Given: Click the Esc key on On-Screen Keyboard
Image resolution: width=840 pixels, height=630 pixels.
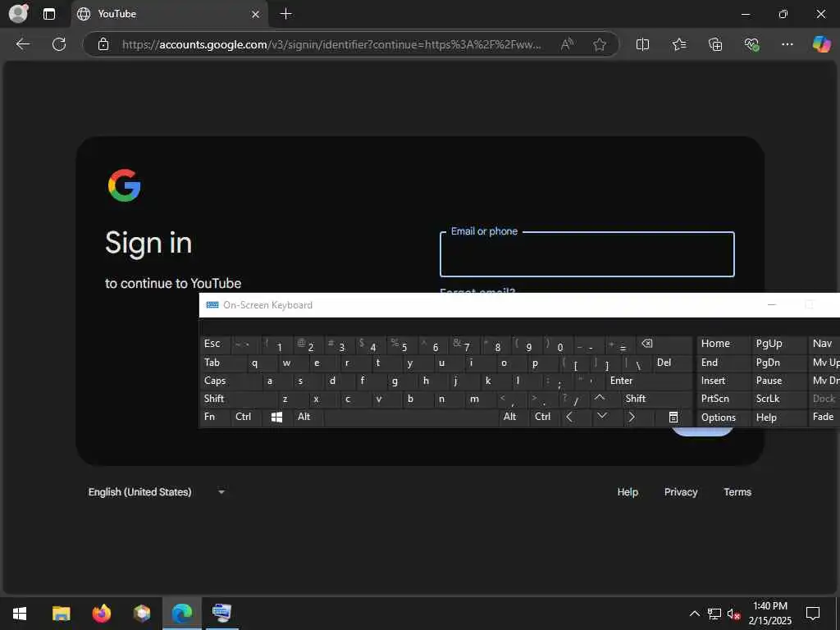Looking at the screenshot, I should click(216, 344).
